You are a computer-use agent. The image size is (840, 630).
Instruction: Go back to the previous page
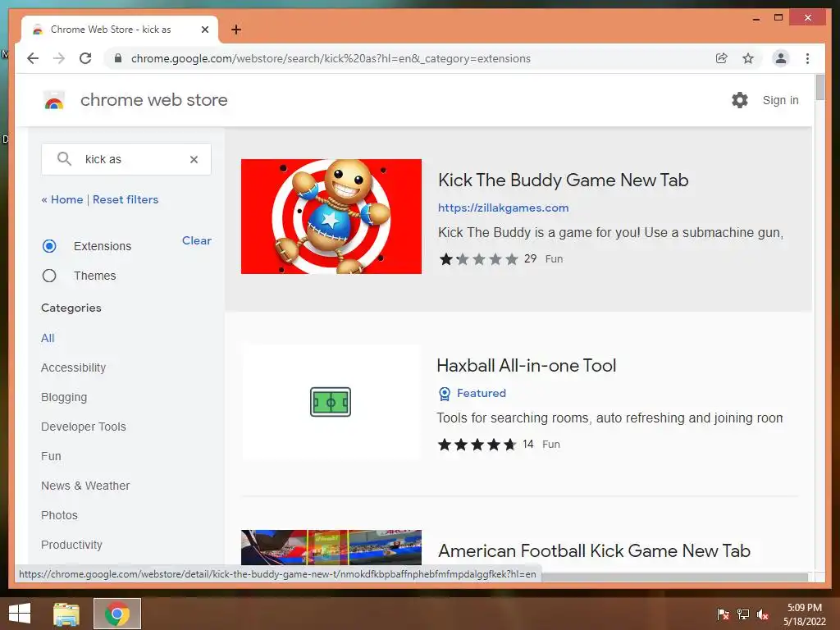tap(33, 58)
